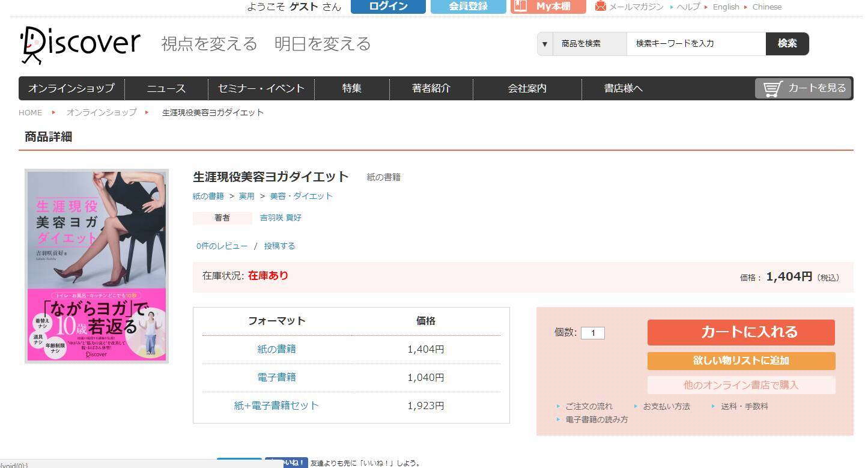Click the メールマガジン envelope icon
This screenshot has height=468, width=868.
[x=599, y=7]
